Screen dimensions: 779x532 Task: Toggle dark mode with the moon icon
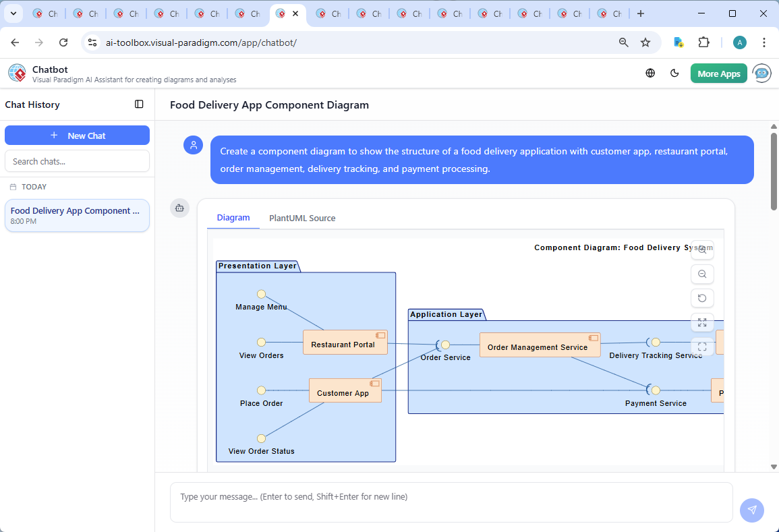click(x=674, y=73)
